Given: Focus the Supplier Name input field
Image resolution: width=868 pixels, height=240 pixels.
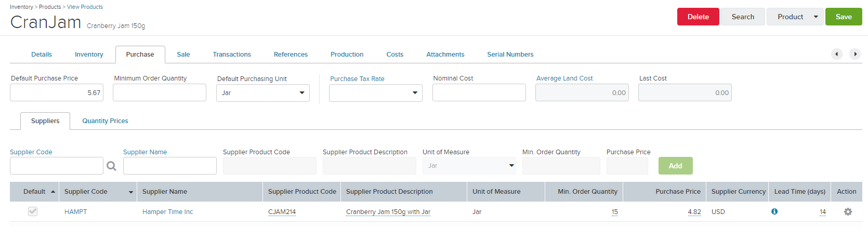Looking at the screenshot, I should pos(170,166).
